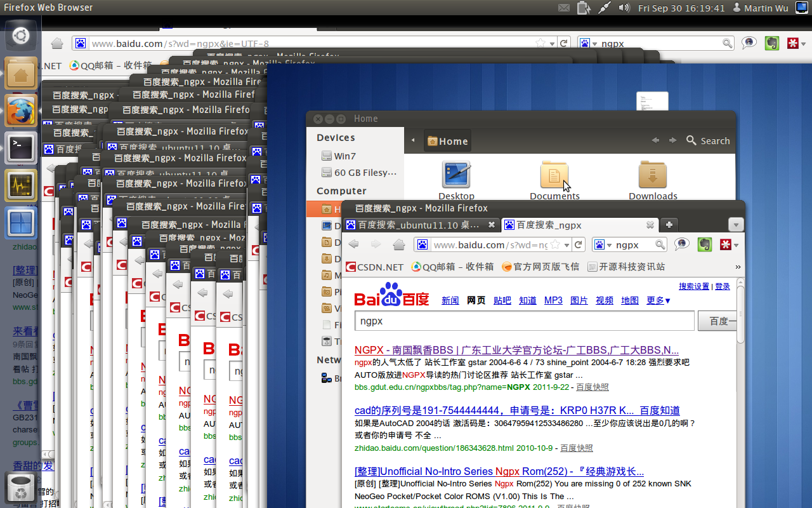The height and width of the screenshot is (508, 812).
Task: Select the 百度搜索_ngpx tab
Action: 579,225
